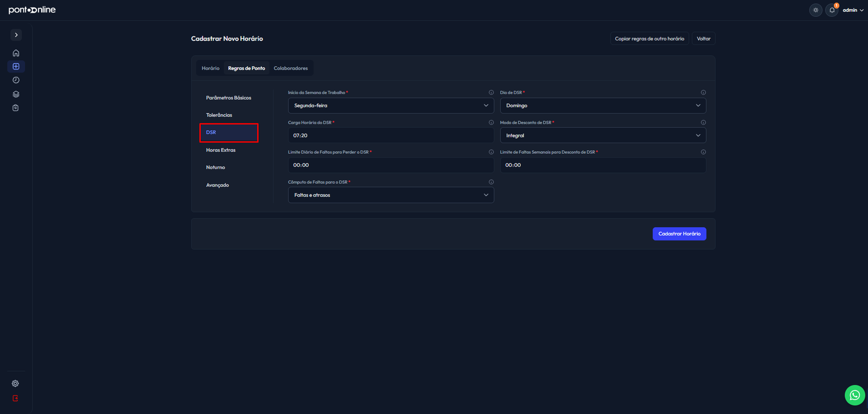Open the stacked layers icon in sidebar
This screenshot has height=414, width=868.
coord(16,94)
